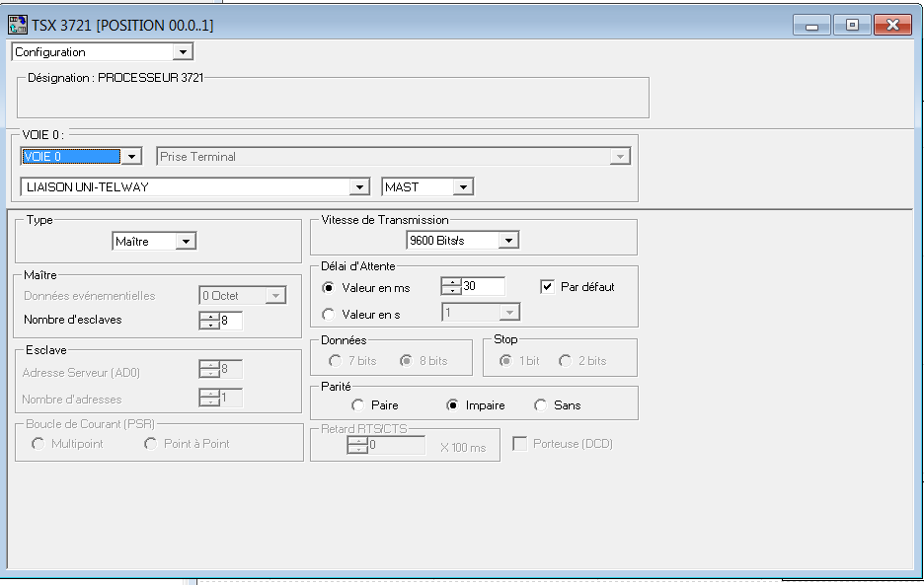The image size is (924, 585).
Task: Click the TSX 3721 title bar icon
Action: (17, 24)
